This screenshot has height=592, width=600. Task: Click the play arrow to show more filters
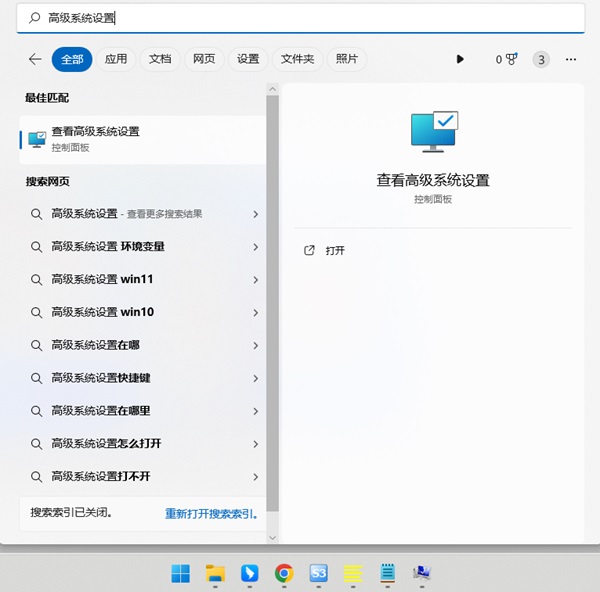[x=460, y=59]
